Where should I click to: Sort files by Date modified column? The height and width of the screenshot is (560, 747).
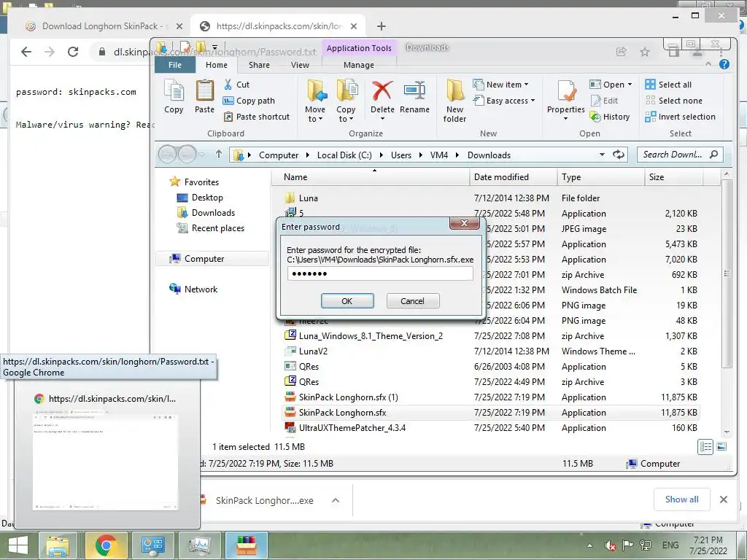coord(513,177)
